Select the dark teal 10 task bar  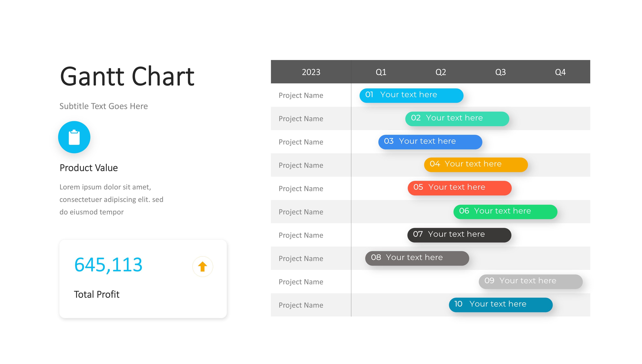501,304
